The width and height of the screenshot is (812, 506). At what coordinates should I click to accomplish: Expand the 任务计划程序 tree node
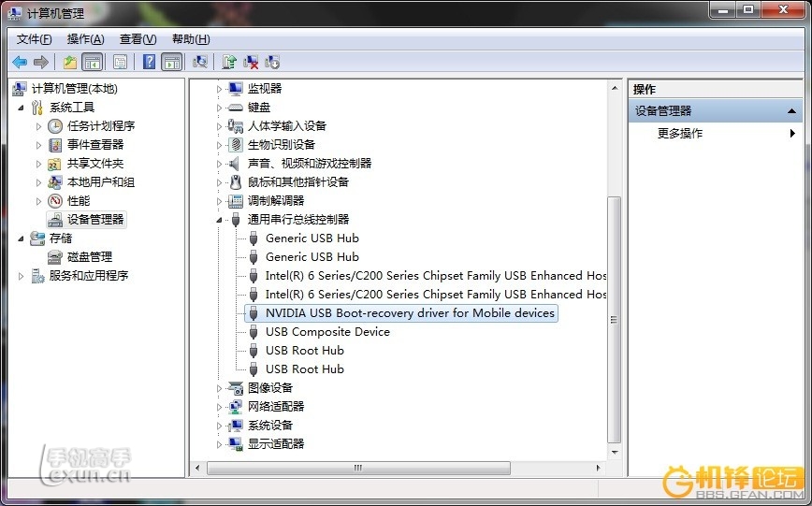click(38, 126)
